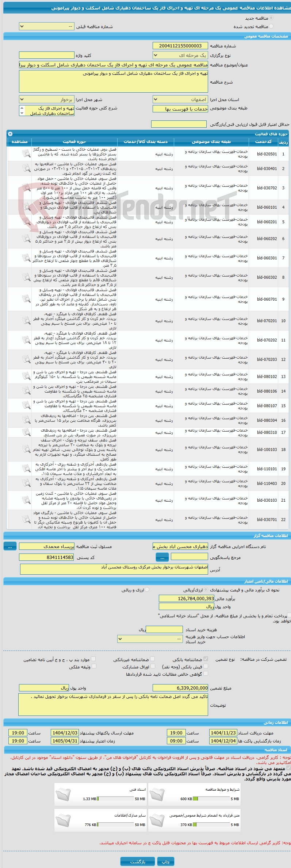Step up the شرح کلی حوزه فعالیت list arrow
This screenshot has height=868, width=291.
22,108
